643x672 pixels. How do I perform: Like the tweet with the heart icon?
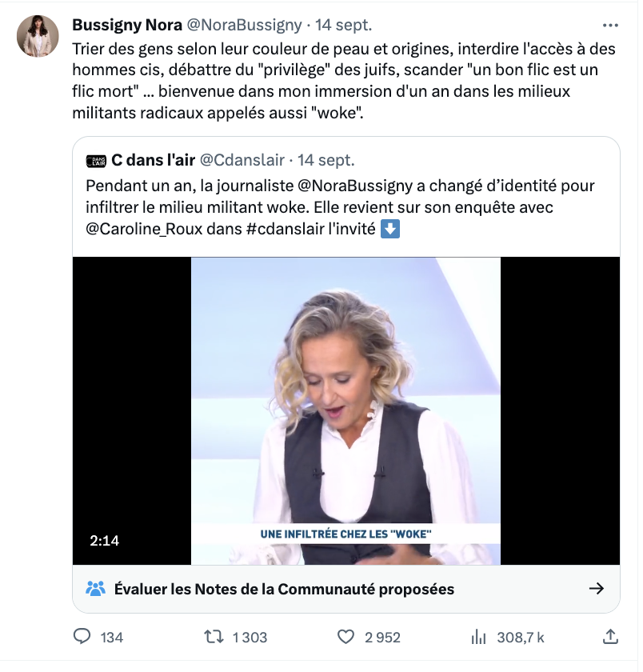pos(345,637)
